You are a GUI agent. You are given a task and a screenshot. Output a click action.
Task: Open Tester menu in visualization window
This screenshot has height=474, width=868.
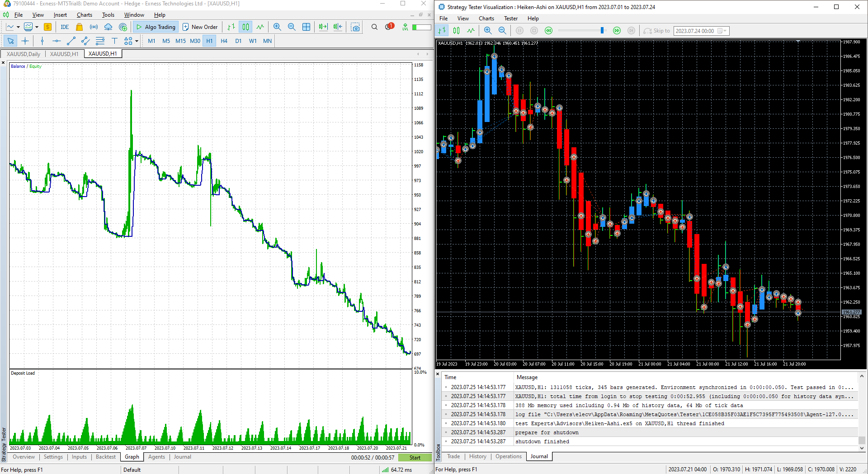point(511,19)
